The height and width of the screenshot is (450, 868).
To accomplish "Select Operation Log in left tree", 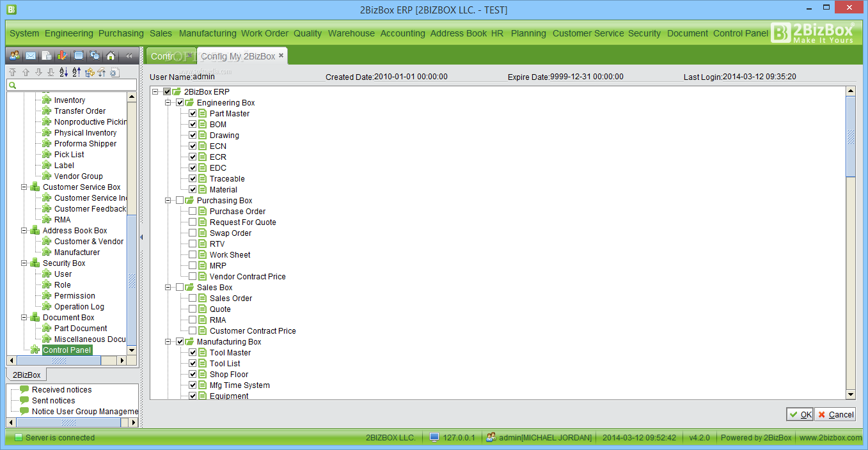I will click(x=79, y=306).
